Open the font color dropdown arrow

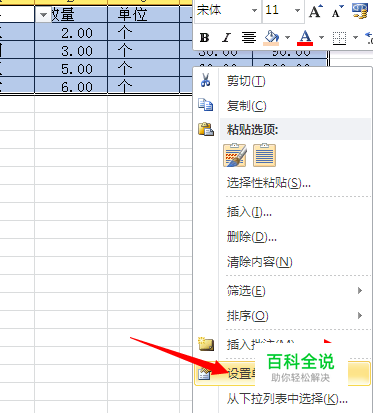(321, 37)
